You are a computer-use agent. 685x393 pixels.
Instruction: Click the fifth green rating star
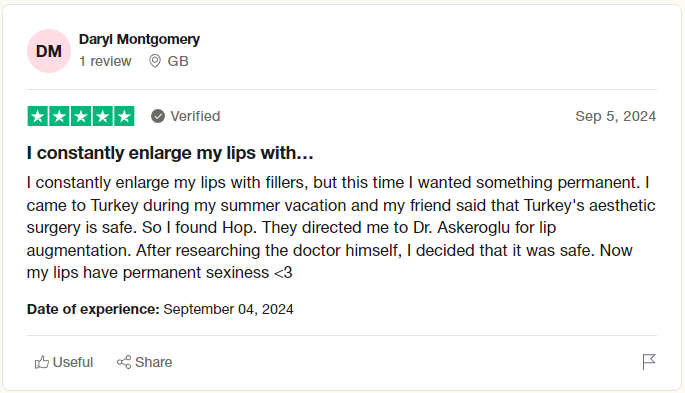pyautogui.click(x=124, y=116)
